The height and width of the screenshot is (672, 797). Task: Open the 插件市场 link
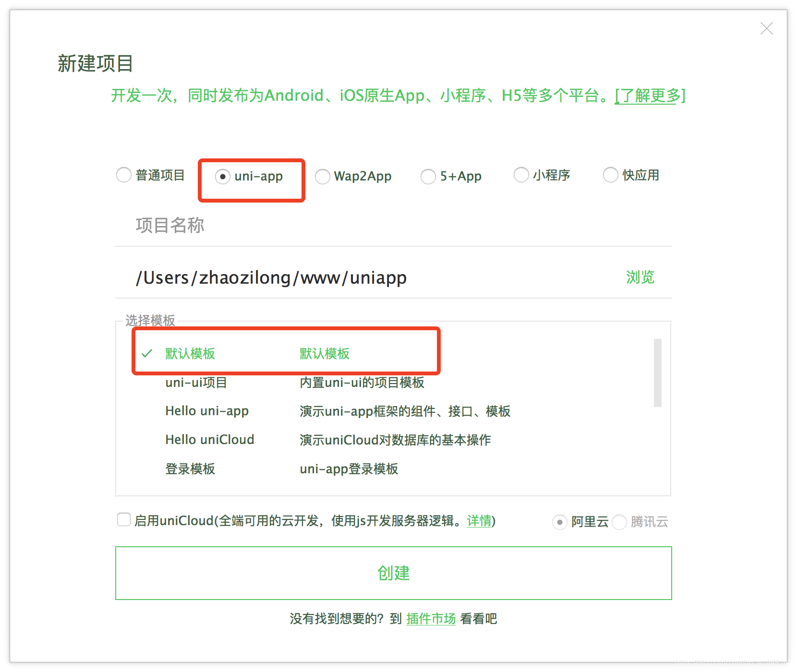tap(430, 619)
